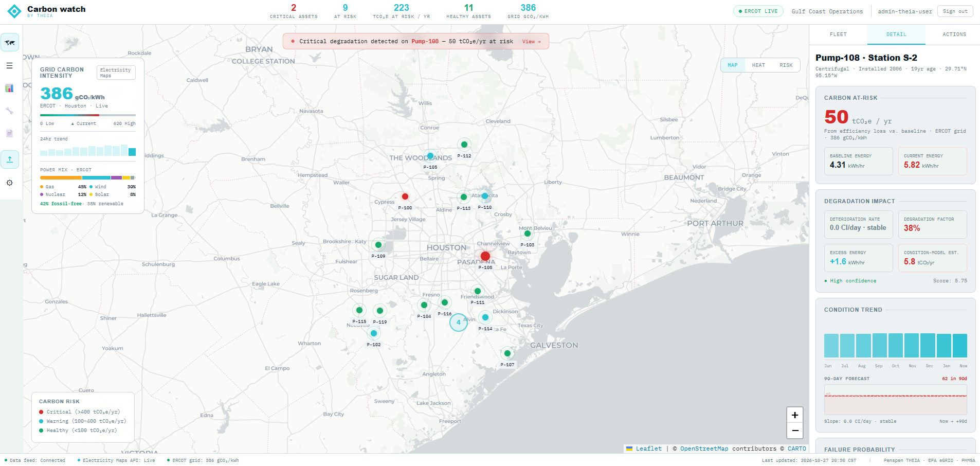
Task: Select critical map marker P-108
Action: 485,256
